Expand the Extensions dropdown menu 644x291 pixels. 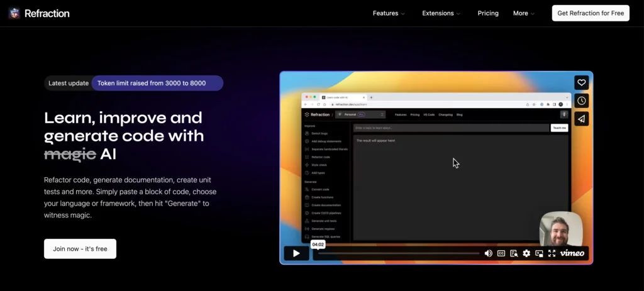(441, 13)
